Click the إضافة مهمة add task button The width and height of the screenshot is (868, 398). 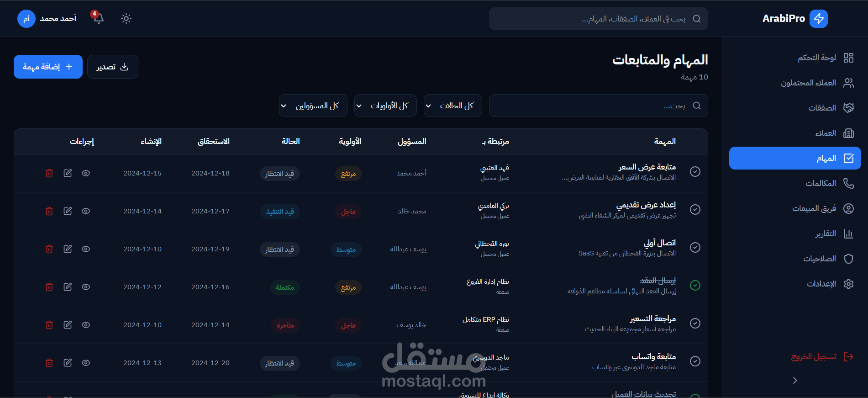pos(48,67)
